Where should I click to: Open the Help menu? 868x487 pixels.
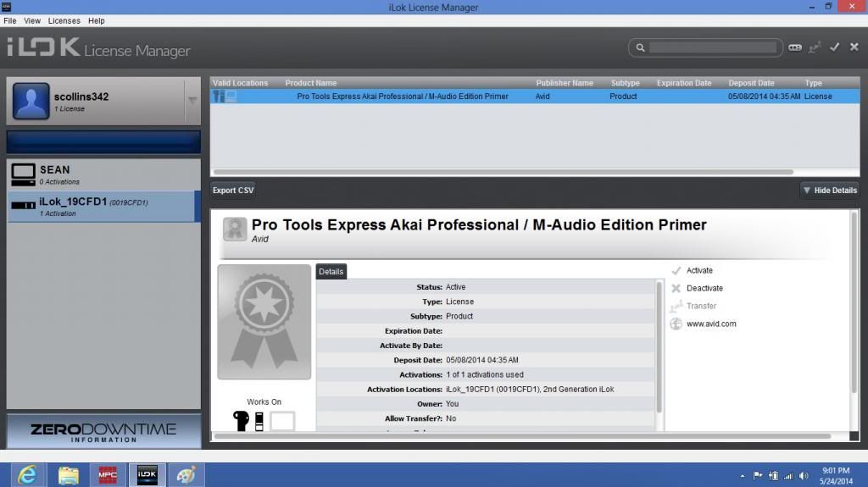tap(97, 20)
